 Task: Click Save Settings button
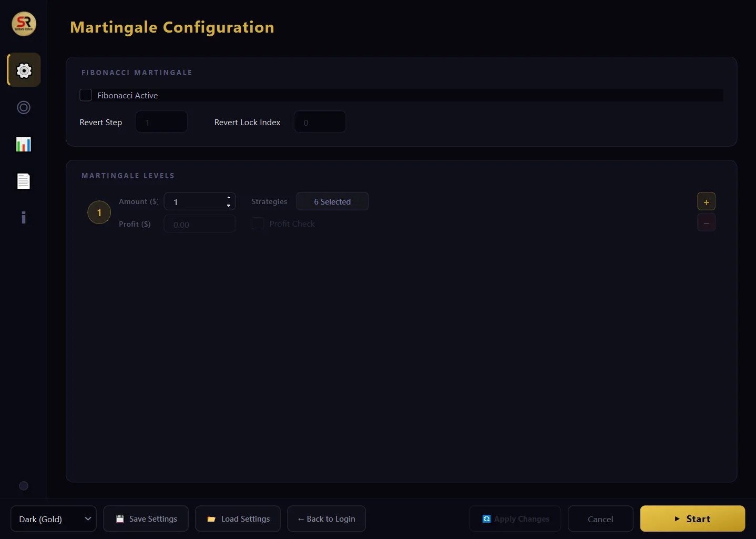pyautogui.click(x=146, y=519)
